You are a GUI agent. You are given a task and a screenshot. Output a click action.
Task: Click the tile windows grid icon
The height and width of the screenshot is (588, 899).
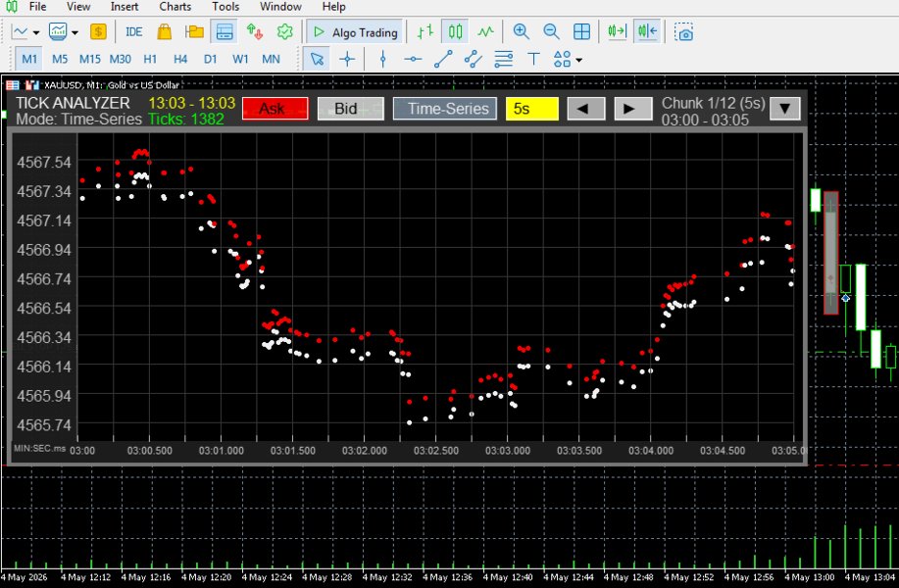[x=582, y=32]
